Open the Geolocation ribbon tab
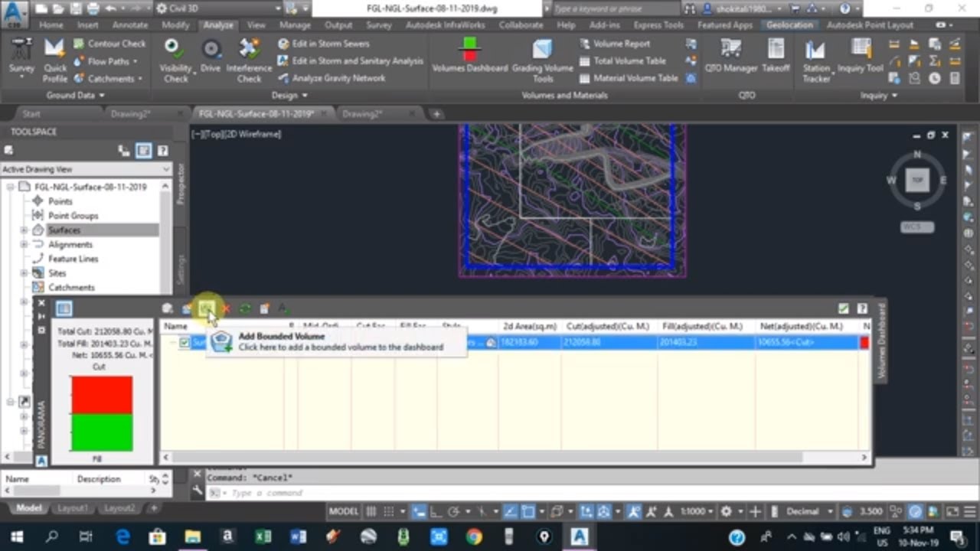Image resolution: width=980 pixels, height=551 pixels. point(789,24)
